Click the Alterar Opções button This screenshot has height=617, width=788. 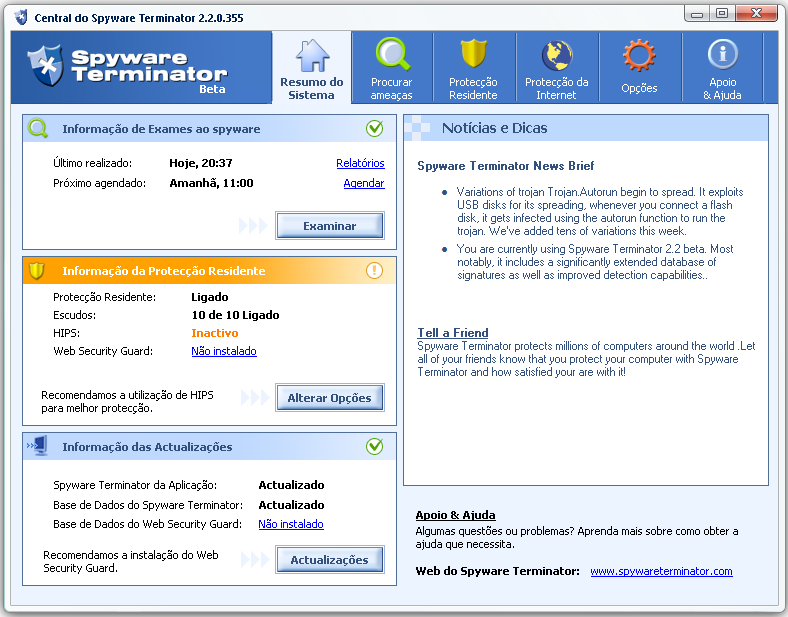point(330,398)
